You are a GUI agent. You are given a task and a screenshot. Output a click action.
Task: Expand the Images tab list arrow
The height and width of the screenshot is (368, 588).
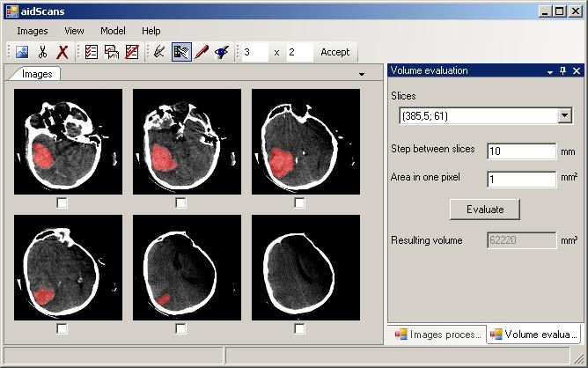(362, 75)
